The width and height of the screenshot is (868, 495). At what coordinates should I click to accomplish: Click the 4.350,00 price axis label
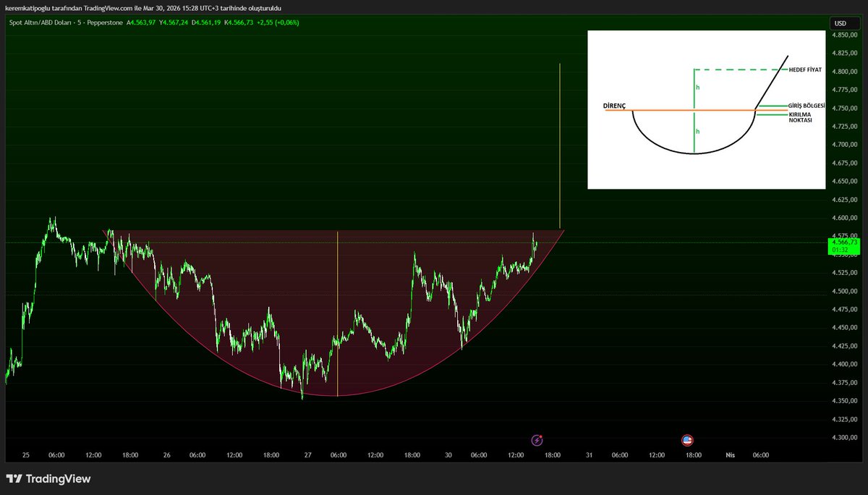click(846, 401)
